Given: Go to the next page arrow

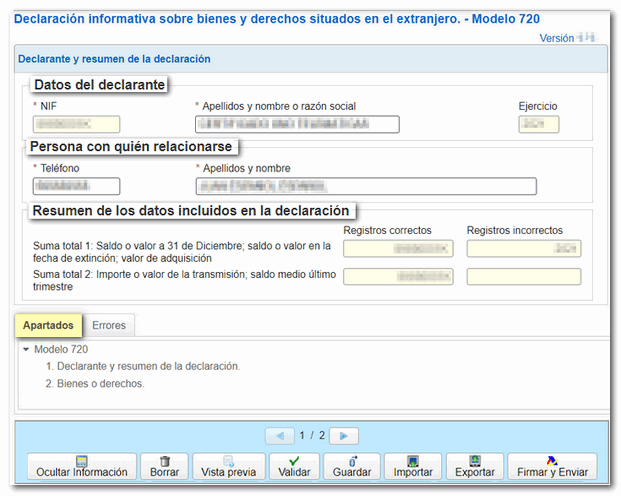Looking at the screenshot, I should coord(344,436).
